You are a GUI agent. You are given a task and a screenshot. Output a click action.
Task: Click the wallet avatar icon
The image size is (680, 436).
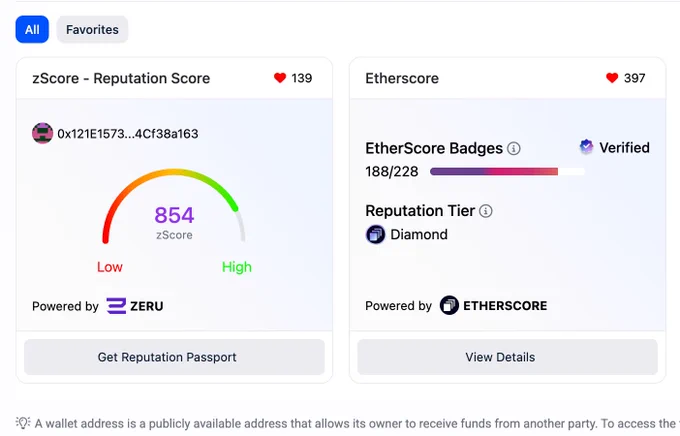click(42, 133)
